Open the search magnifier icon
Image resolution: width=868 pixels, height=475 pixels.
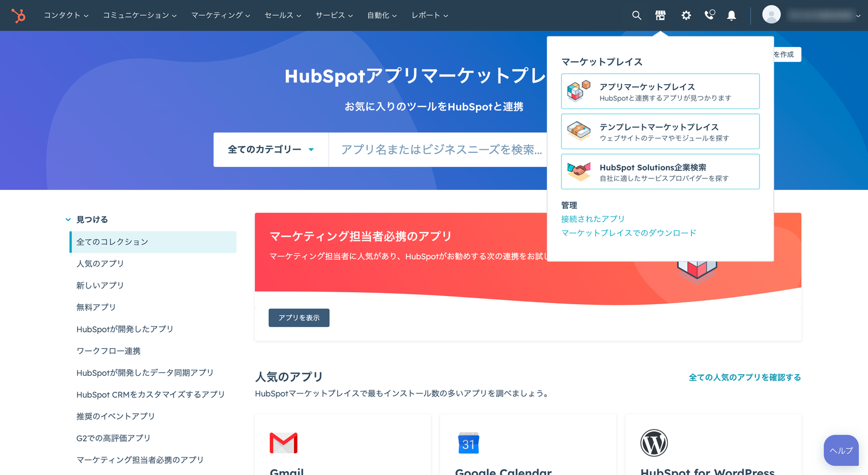point(636,16)
